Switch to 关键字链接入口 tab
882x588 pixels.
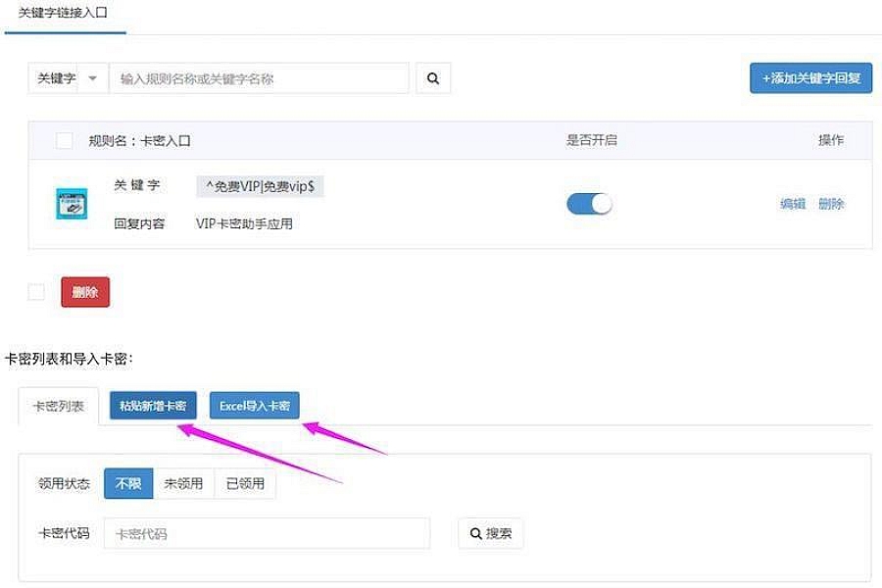pyautogui.click(x=63, y=13)
